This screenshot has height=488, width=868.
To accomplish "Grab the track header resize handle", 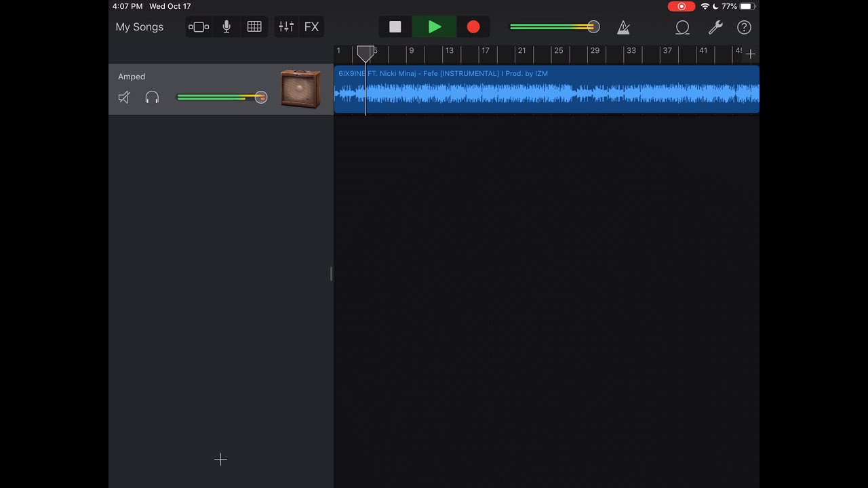I will pyautogui.click(x=331, y=274).
